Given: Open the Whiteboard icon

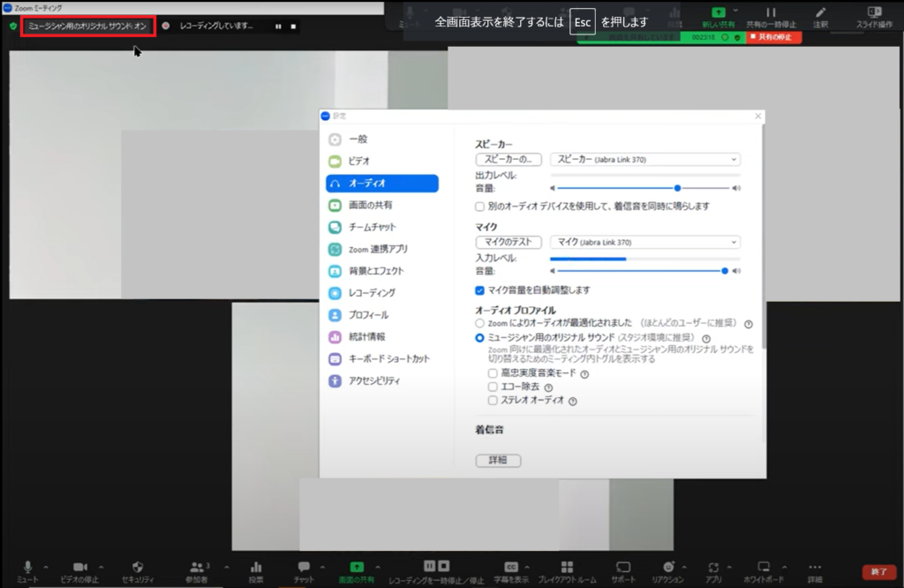Looking at the screenshot, I should (764, 567).
